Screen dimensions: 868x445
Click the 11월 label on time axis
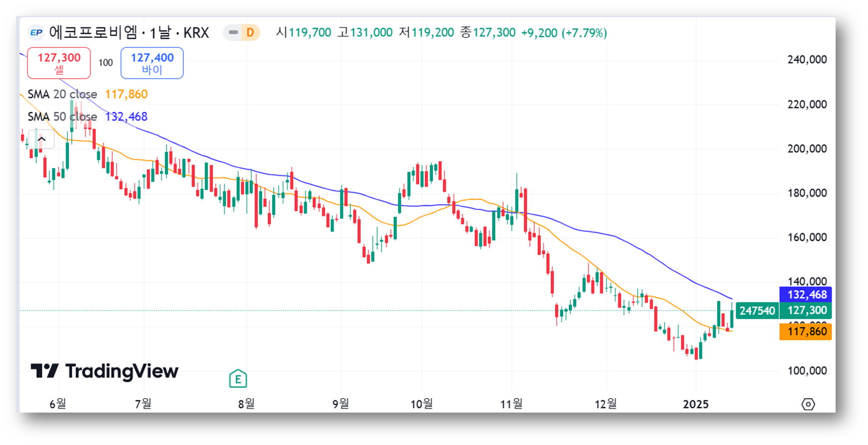click(x=511, y=404)
